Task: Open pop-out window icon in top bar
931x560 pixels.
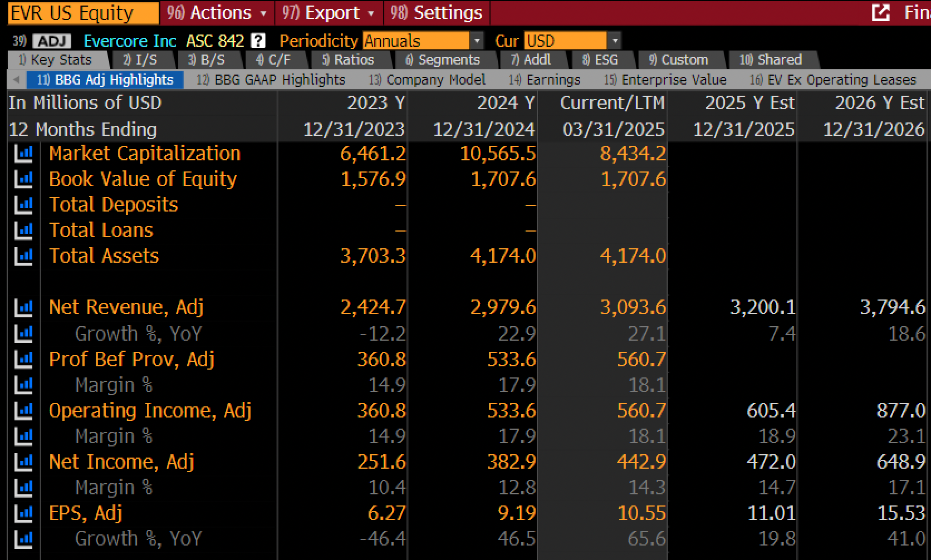Action: [880, 12]
